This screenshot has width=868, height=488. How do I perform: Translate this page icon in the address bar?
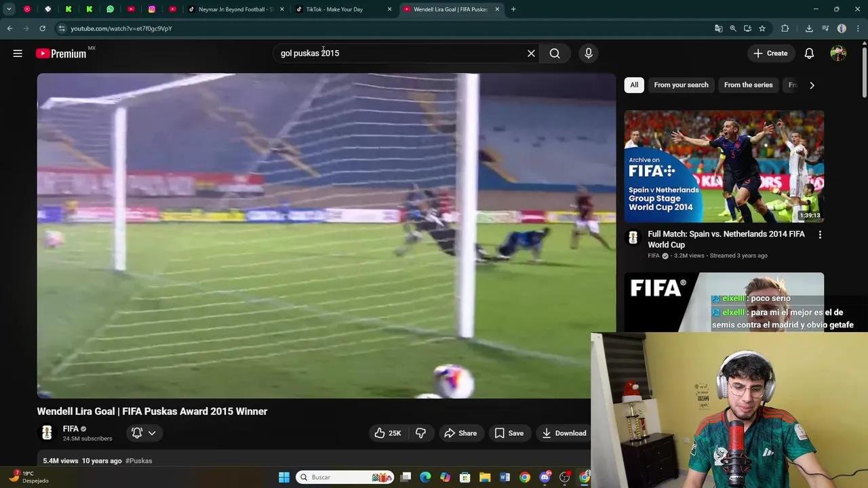click(718, 28)
